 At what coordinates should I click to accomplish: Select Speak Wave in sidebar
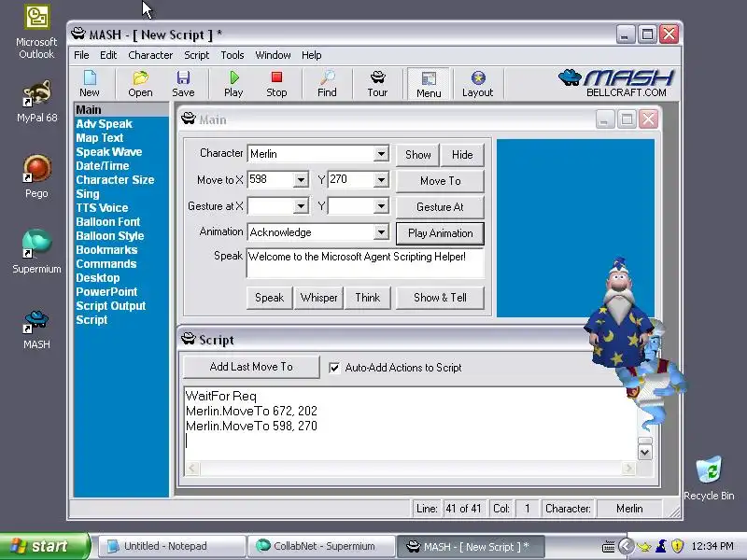pyautogui.click(x=109, y=152)
